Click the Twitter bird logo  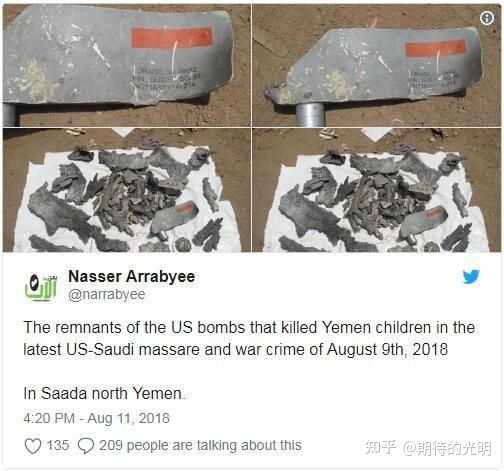[471, 276]
